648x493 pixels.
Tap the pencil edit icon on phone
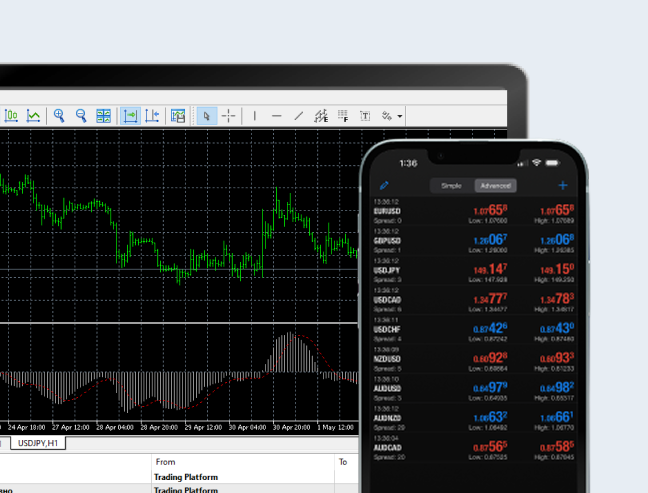point(383,185)
